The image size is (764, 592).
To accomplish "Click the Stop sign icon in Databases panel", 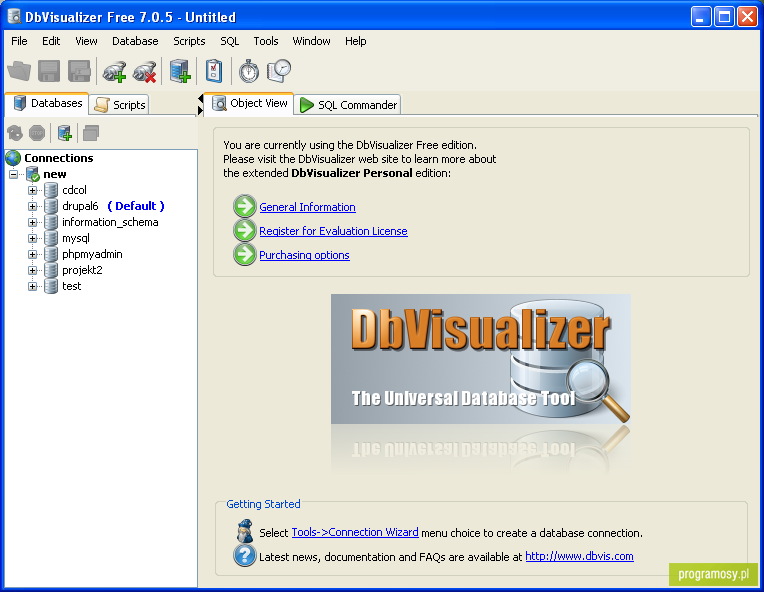I will click(x=37, y=133).
